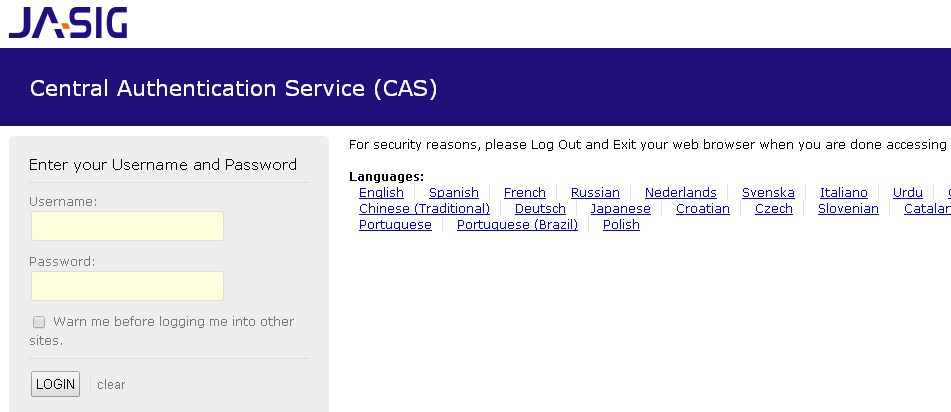Focus the Password input field
The image size is (951, 412).
pyautogui.click(x=127, y=286)
